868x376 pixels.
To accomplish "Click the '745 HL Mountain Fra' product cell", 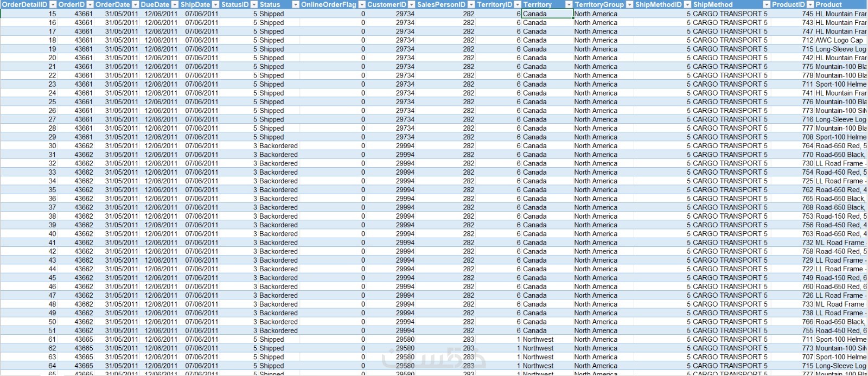I will (834, 14).
